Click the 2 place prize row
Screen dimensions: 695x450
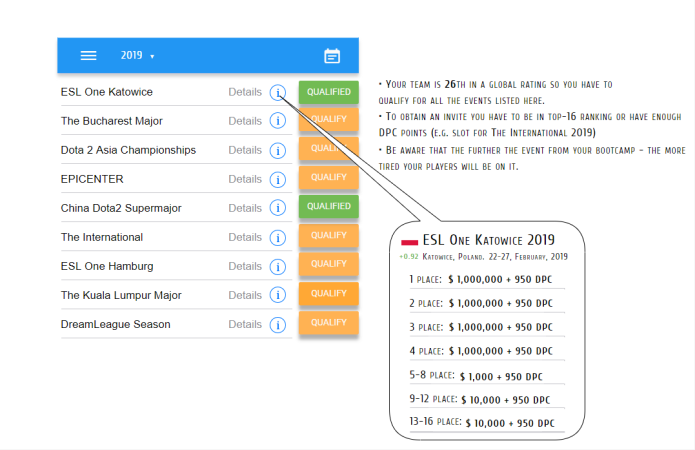click(487, 303)
